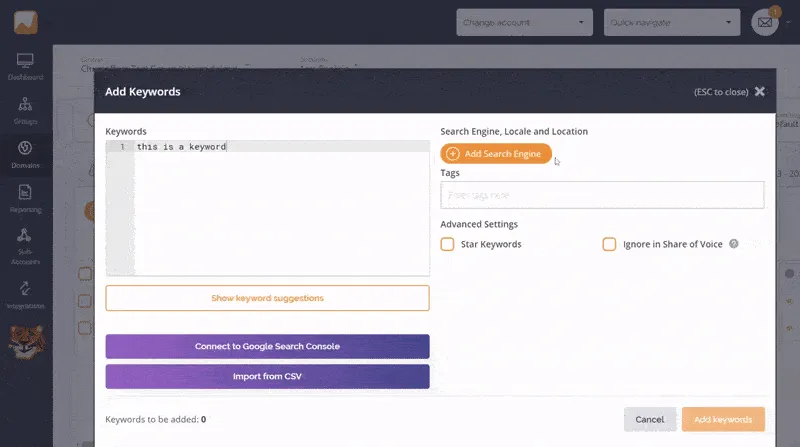The height and width of the screenshot is (447, 800).
Task: Click Show keyword suggestions button
Action: point(267,298)
